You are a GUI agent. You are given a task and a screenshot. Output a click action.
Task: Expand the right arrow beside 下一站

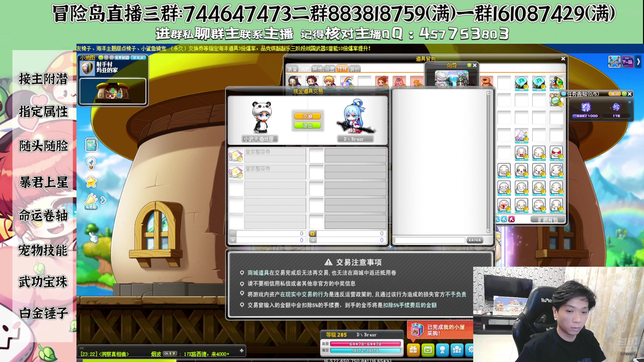(638, 62)
